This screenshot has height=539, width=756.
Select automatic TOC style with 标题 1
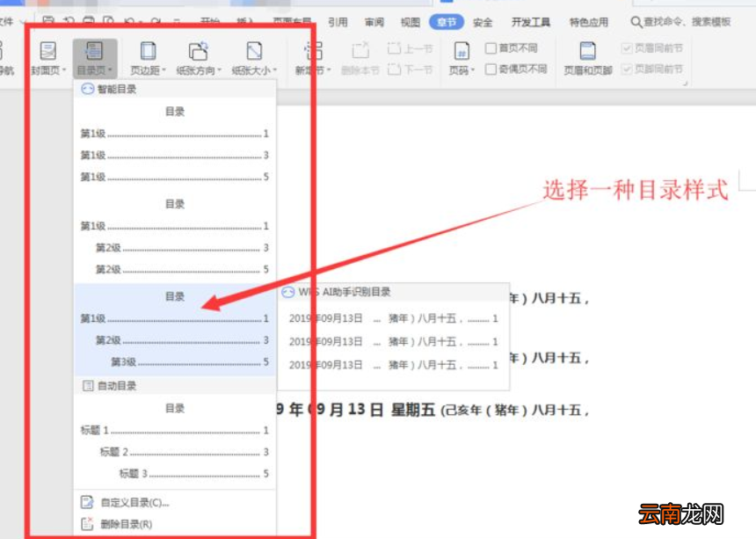pyautogui.click(x=175, y=441)
